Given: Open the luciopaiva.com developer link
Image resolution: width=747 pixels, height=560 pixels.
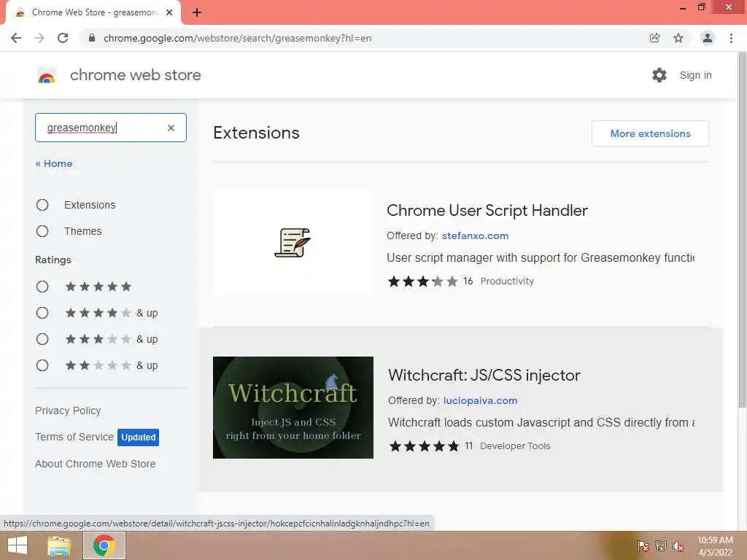Looking at the screenshot, I should point(480,400).
